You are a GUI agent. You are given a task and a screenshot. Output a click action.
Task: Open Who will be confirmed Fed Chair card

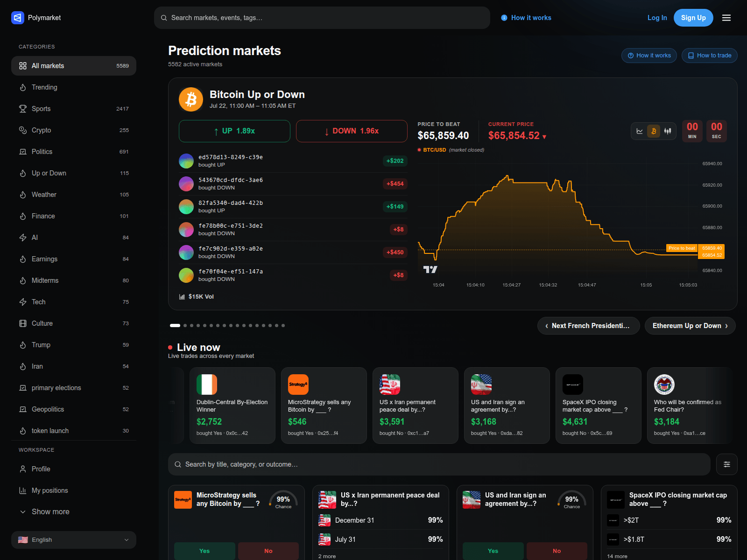[x=690, y=406]
